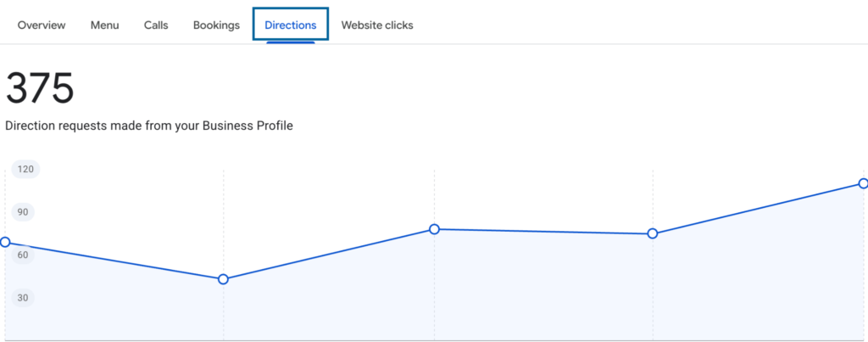Click the highest data point on chart

click(863, 183)
